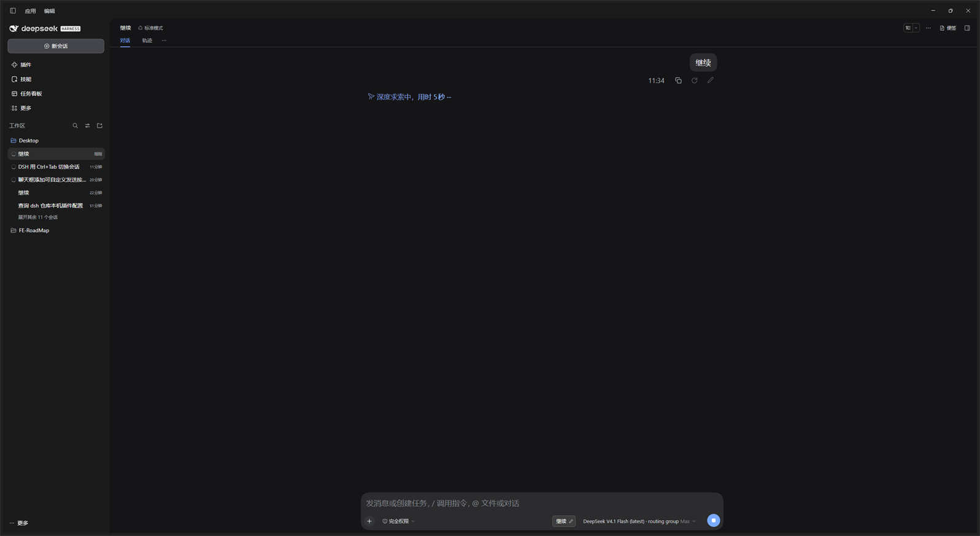
Task: Expand the FE-RoadMap workspace folder
Action: point(56,231)
